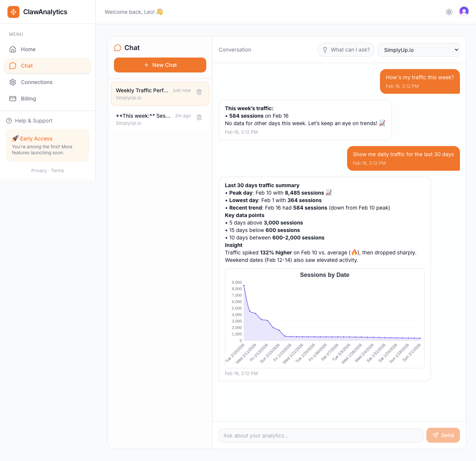Open the 'What can I ask?' suggestions
This screenshot has height=461, width=476.
[x=346, y=50]
